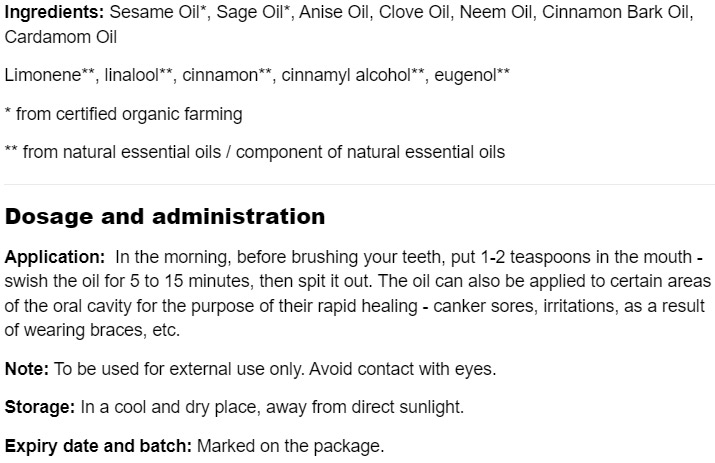The height and width of the screenshot is (463, 715).
Task: Click the "Dosage and administration" heading
Action: [165, 216]
